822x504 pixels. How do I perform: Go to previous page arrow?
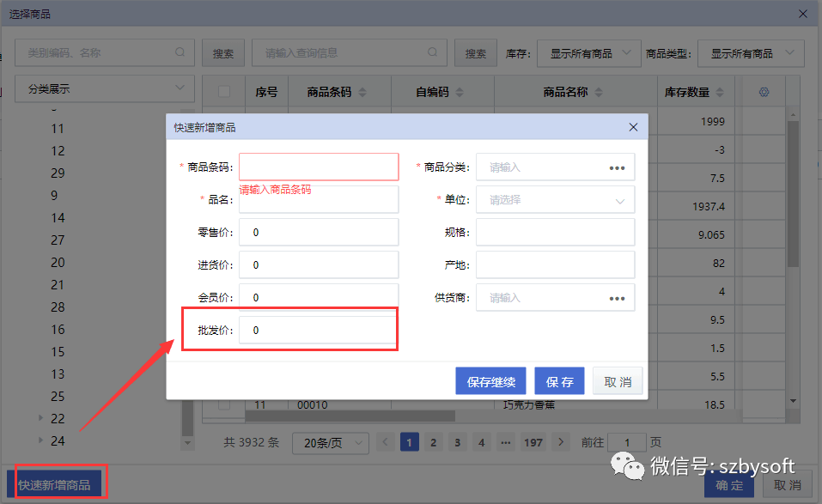(386, 442)
